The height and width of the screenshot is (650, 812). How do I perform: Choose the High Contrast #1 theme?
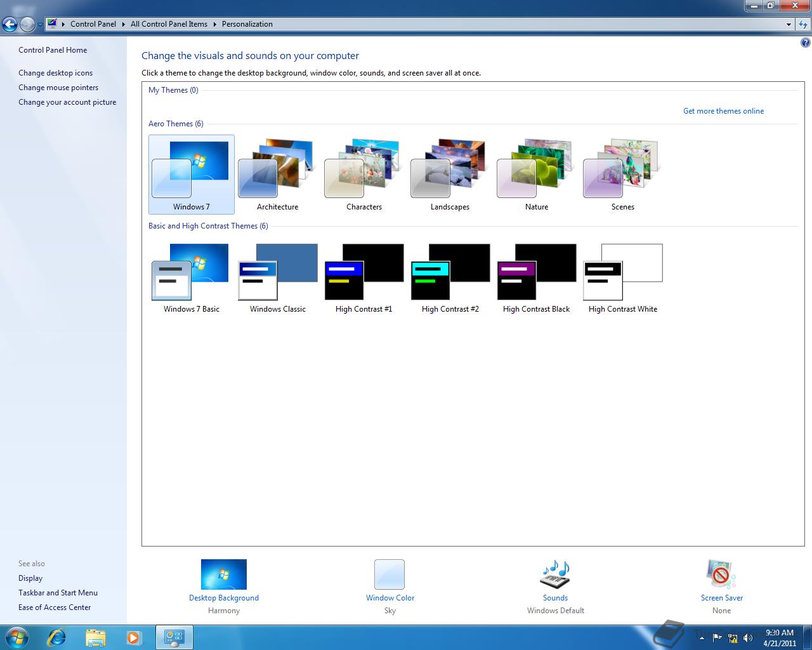[363, 278]
